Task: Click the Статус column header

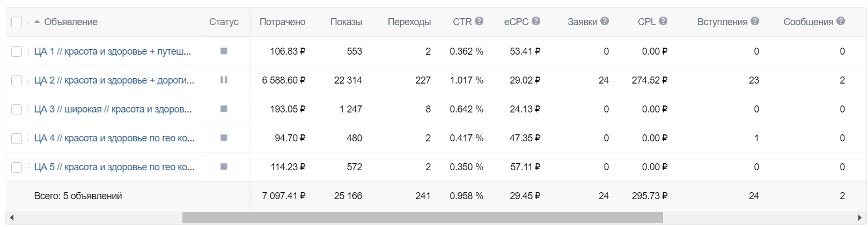Action: 224,22
